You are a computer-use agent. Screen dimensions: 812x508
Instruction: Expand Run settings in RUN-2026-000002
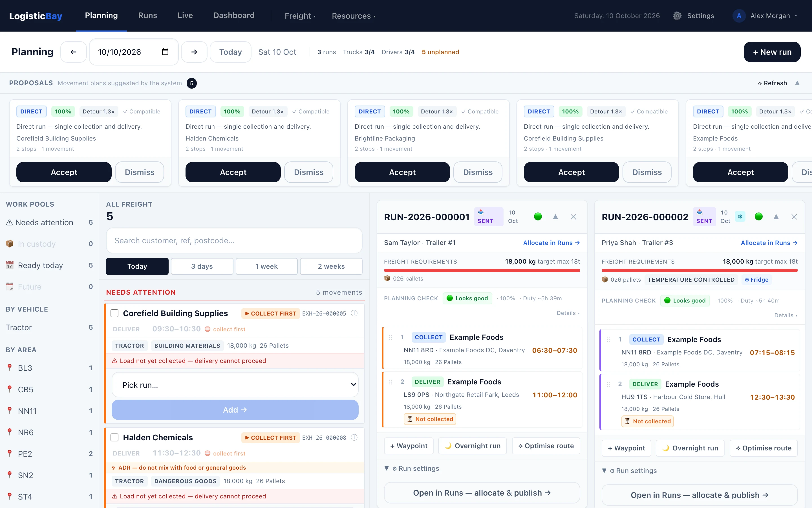pyautogui.click(x=630, y=471)
